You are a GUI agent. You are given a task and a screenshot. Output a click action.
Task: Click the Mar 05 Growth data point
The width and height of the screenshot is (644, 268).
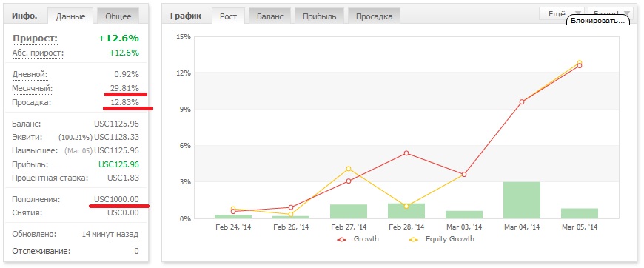point(580,65)
